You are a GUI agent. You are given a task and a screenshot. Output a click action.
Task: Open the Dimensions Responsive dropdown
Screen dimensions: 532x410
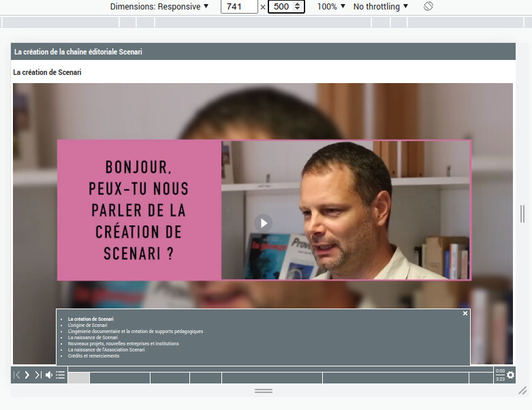coord(159,6)
